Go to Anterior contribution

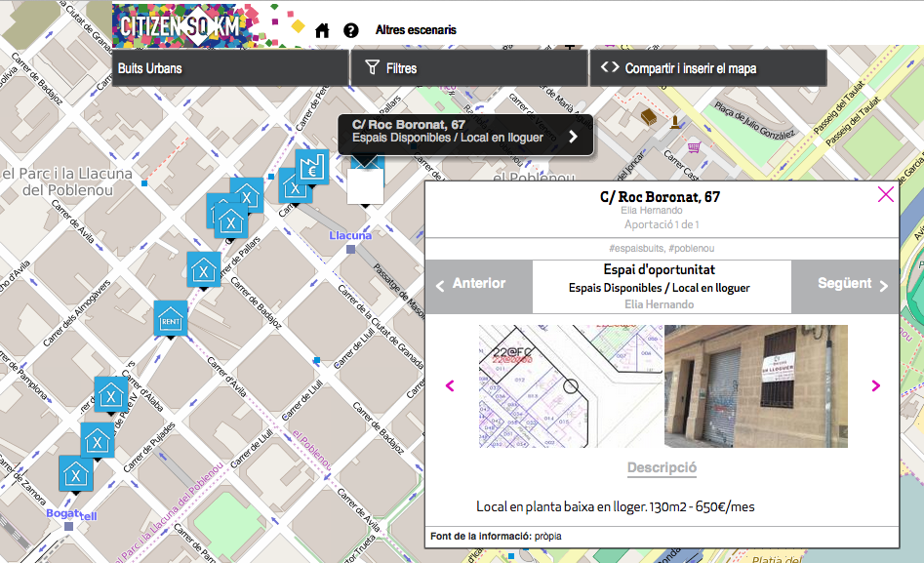(x=478, y=287)
